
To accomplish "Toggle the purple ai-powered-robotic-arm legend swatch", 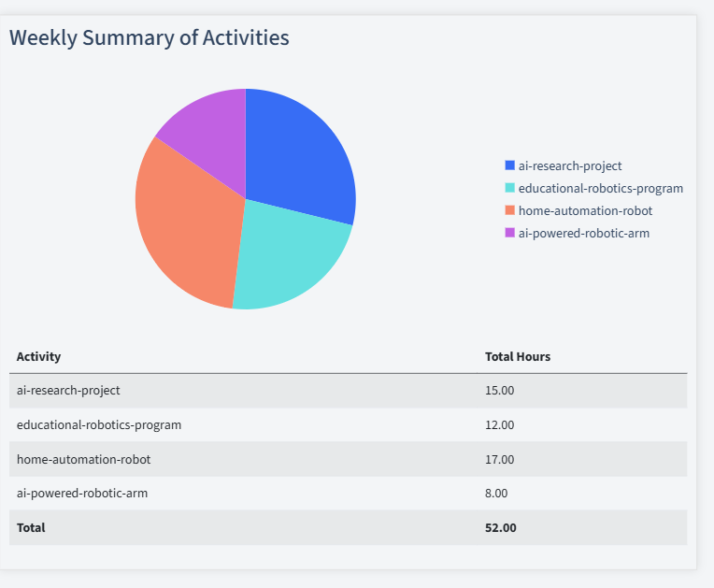I will [x=509, y=233].
